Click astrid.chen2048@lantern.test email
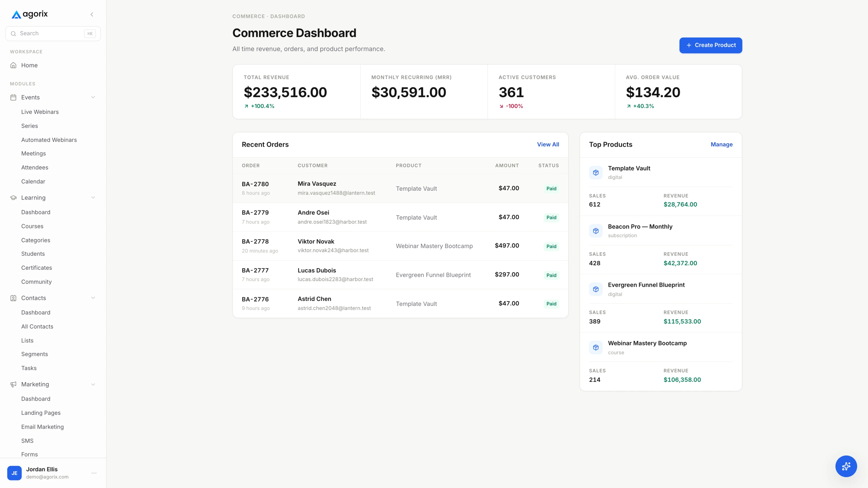This screenshot has width=868, height=488. tap(334, 308)
